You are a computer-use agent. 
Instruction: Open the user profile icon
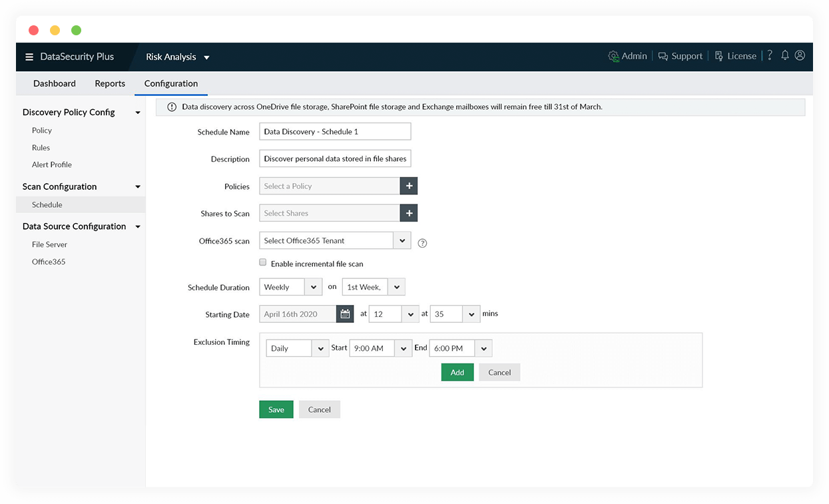pyautogui.click(x=800, y=56)
